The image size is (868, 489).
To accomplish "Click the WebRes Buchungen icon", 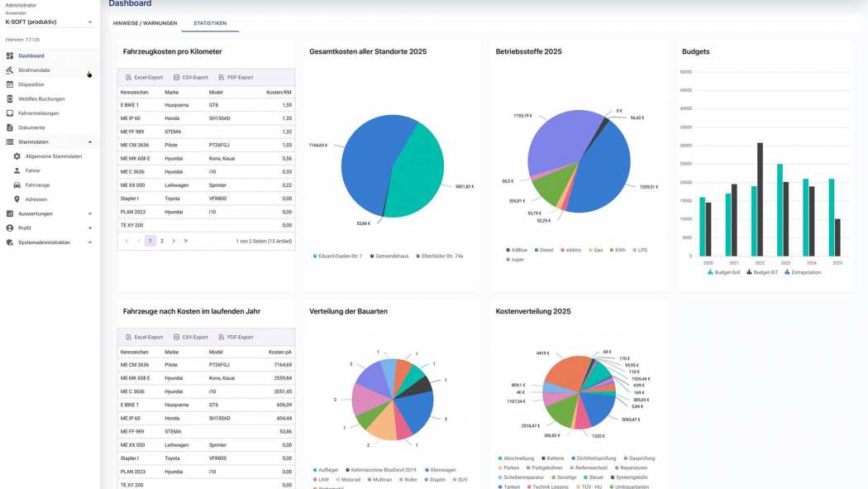I will click(9, 99).
